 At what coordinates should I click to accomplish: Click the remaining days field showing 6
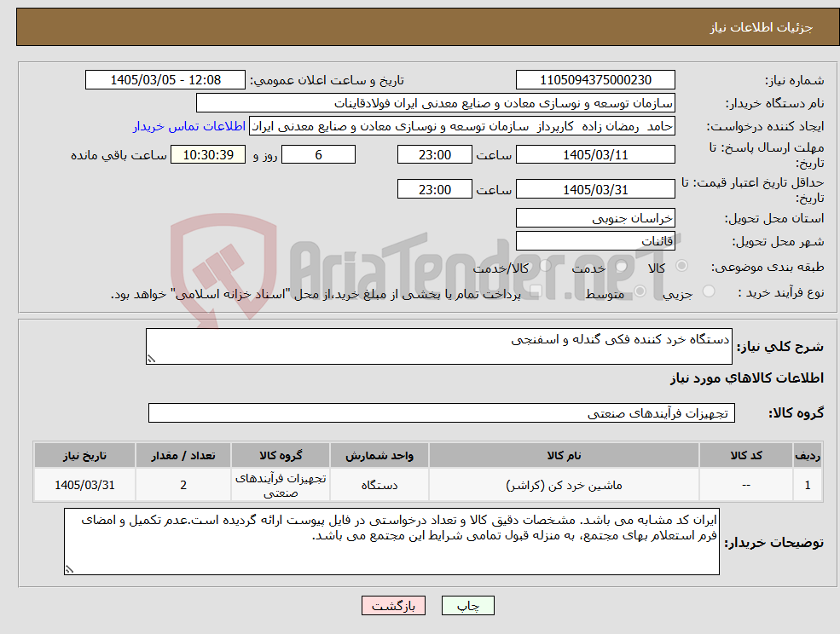point(318,155)
